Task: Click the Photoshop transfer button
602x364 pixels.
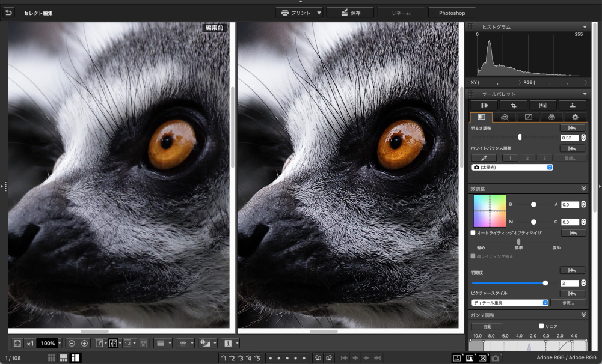Action: pos(452,13)
